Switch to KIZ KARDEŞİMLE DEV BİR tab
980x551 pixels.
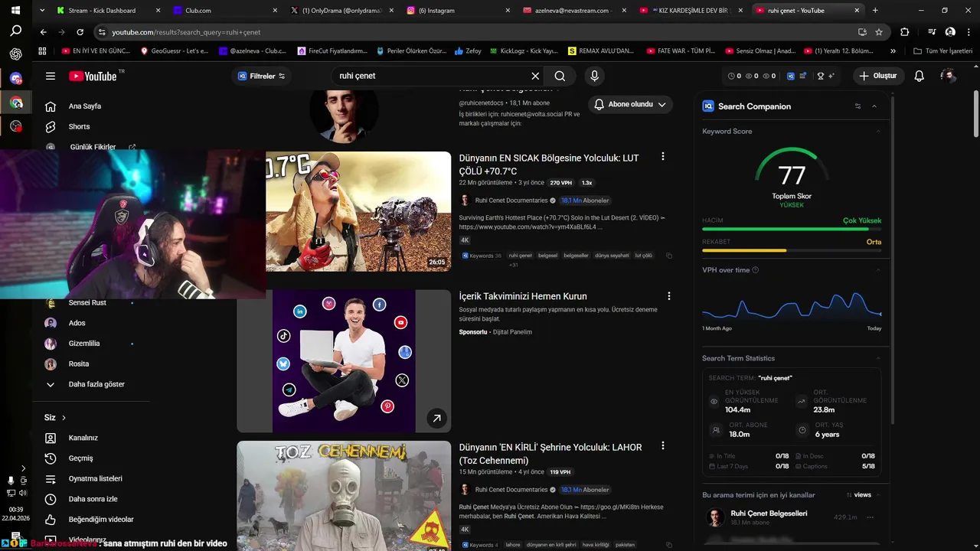691,11
